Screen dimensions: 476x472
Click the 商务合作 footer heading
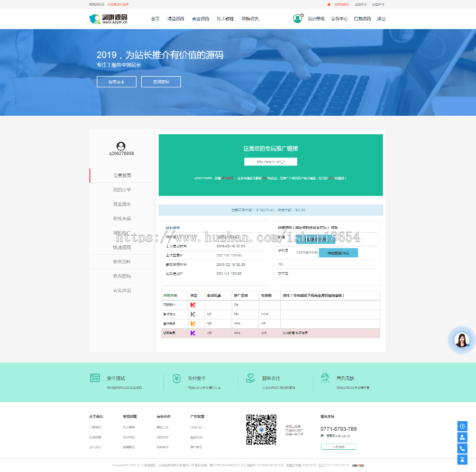point(163,417)
